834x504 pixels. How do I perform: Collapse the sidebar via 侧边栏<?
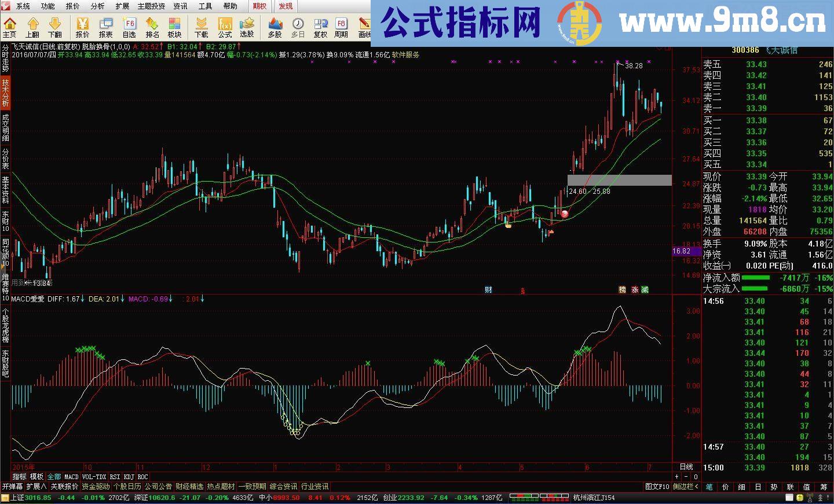(686, 487)
